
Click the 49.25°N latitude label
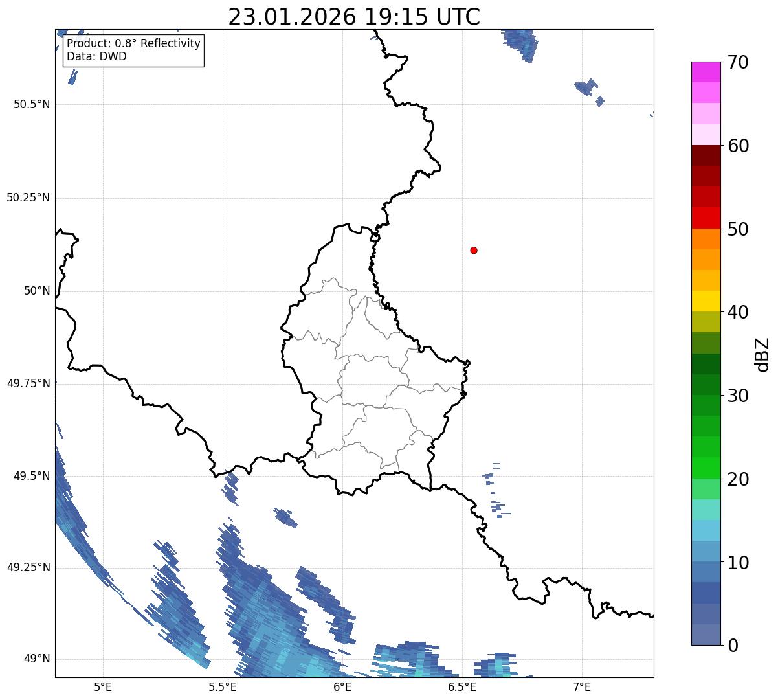pyautogui.click(x=28, y=567)
